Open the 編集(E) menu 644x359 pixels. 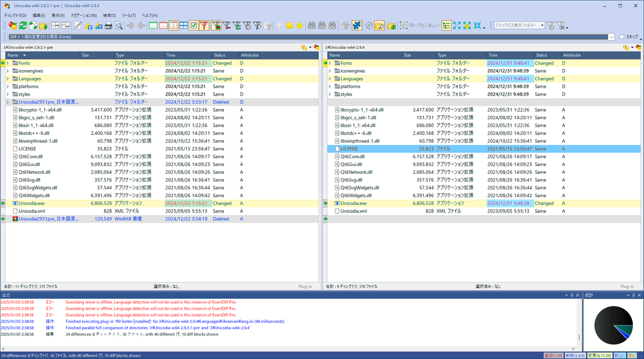(x=39, y=16)
